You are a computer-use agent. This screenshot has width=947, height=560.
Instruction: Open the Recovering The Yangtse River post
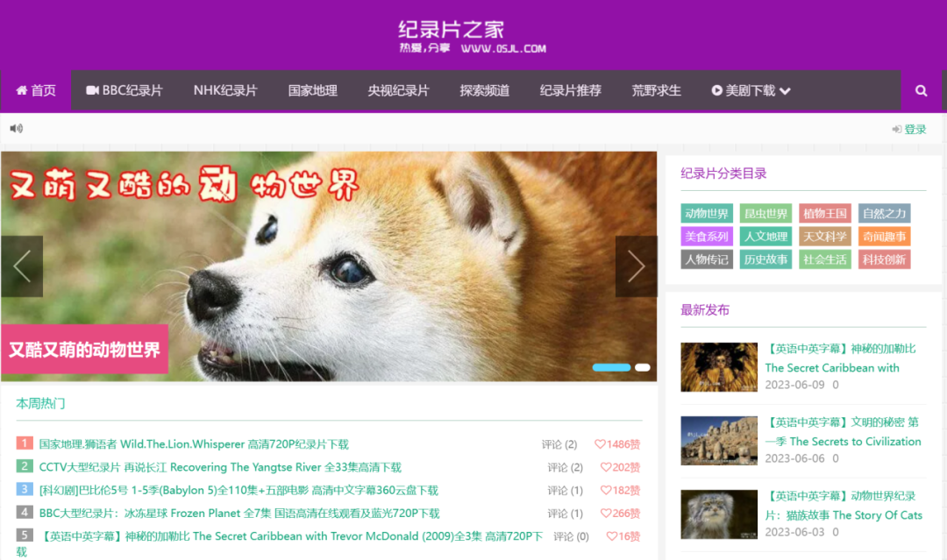click(220, 467)
